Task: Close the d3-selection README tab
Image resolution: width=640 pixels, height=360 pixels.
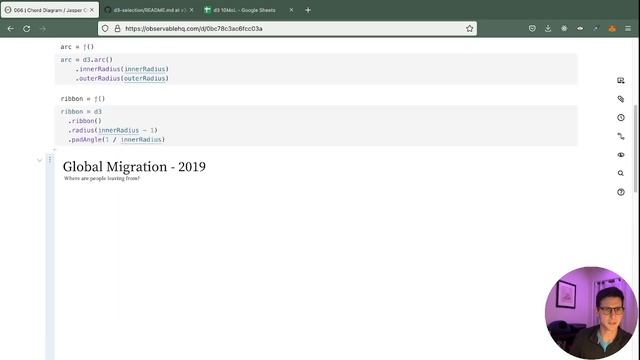Action: (x=191, y=10)
